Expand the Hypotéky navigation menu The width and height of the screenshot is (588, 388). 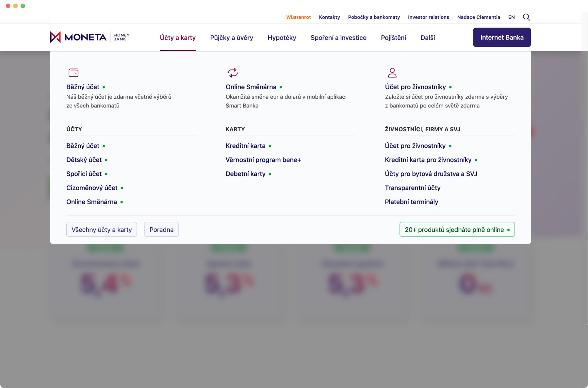[282, 38]
